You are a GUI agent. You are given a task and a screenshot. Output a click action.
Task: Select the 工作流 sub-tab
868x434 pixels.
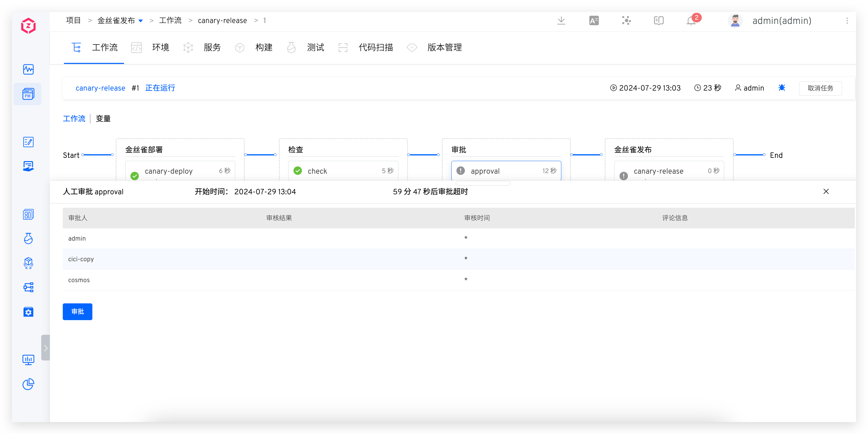click(74, 119)
